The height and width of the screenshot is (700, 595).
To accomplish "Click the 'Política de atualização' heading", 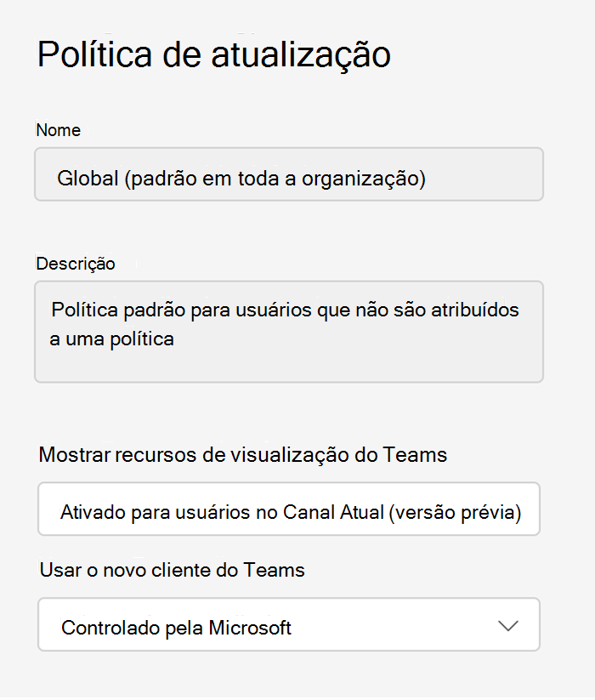I will click(x=214, y=54).
